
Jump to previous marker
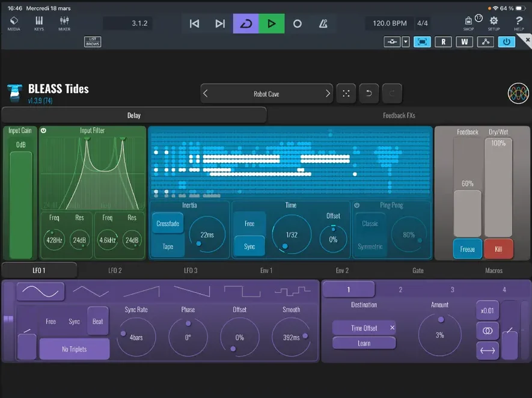point(194,23)
